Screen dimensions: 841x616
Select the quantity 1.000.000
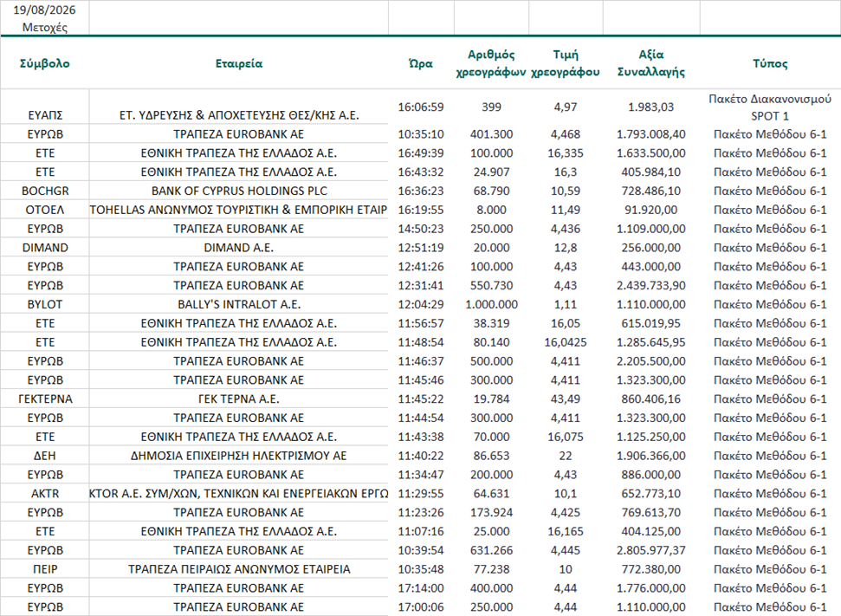coord(491,304)
